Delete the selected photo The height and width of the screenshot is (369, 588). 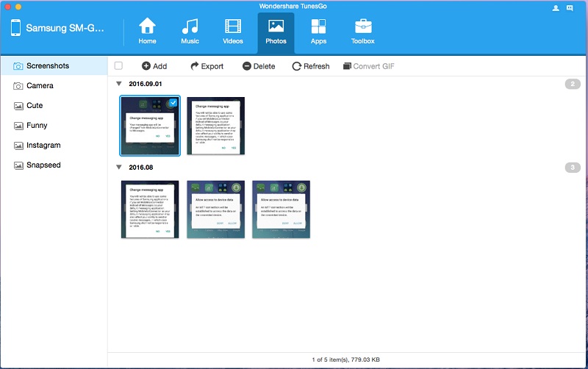[x=259, y=66]
